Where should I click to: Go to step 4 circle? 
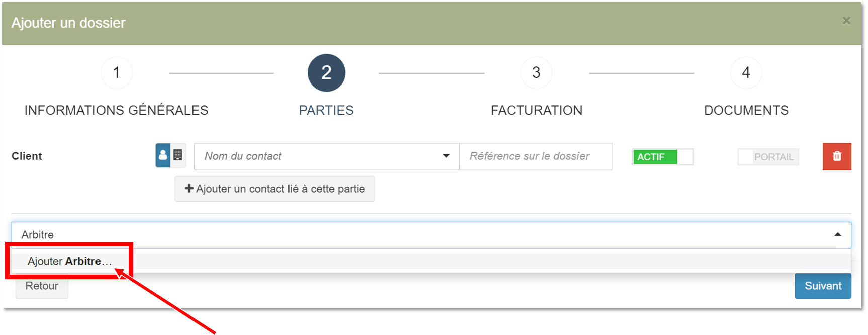click(x=746, y=73)
